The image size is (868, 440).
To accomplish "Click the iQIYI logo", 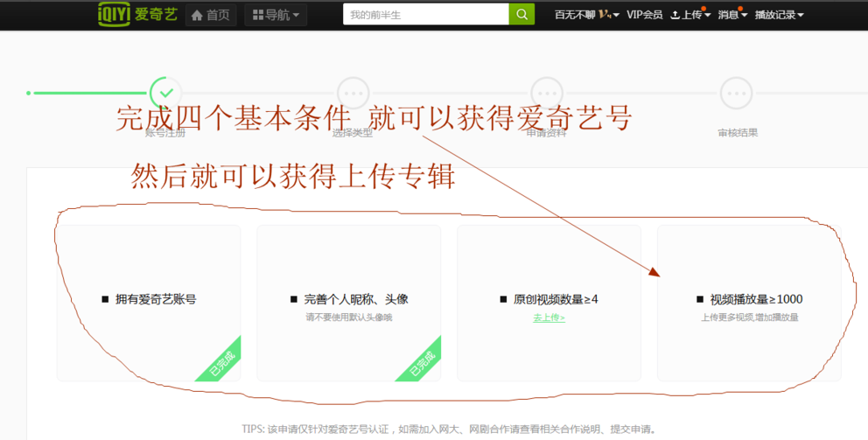I will coord(138,14).
